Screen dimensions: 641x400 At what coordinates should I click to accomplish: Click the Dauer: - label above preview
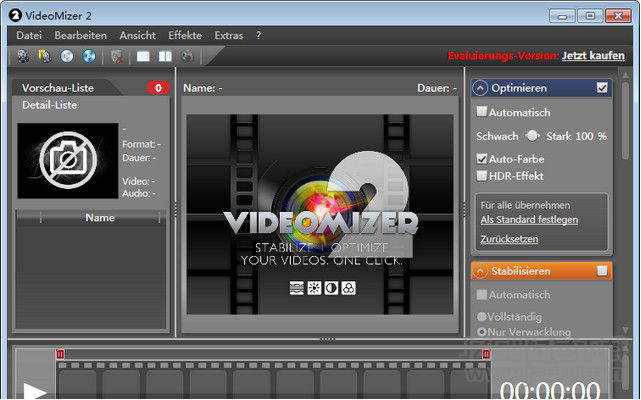point(437,88)
